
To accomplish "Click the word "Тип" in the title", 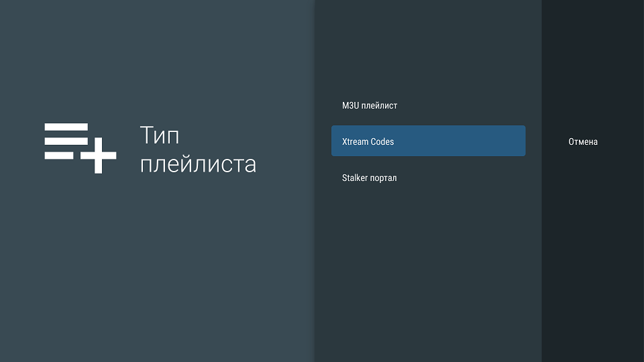I will click(x=160, y=135).
